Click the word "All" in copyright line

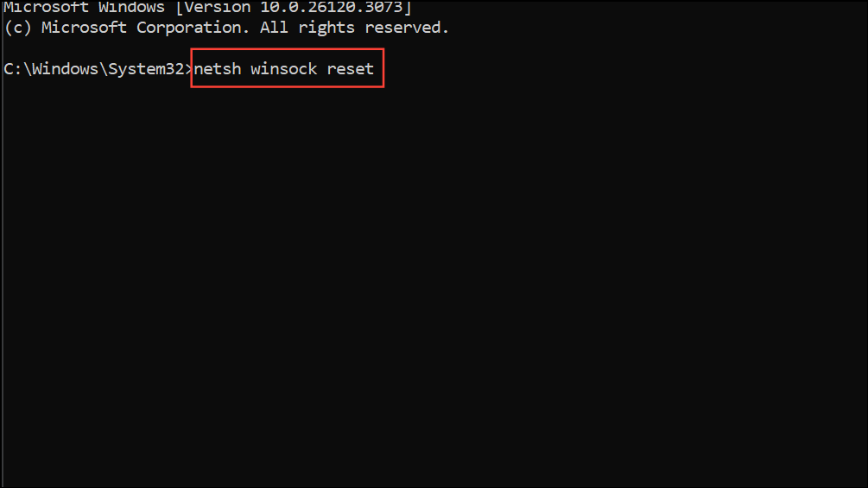pos(274,28)
